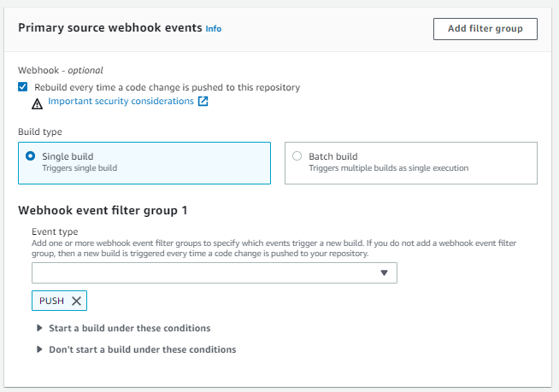Click the warning triangle icon
Viewport: 559px width, 392px height.
coord(37,104)
